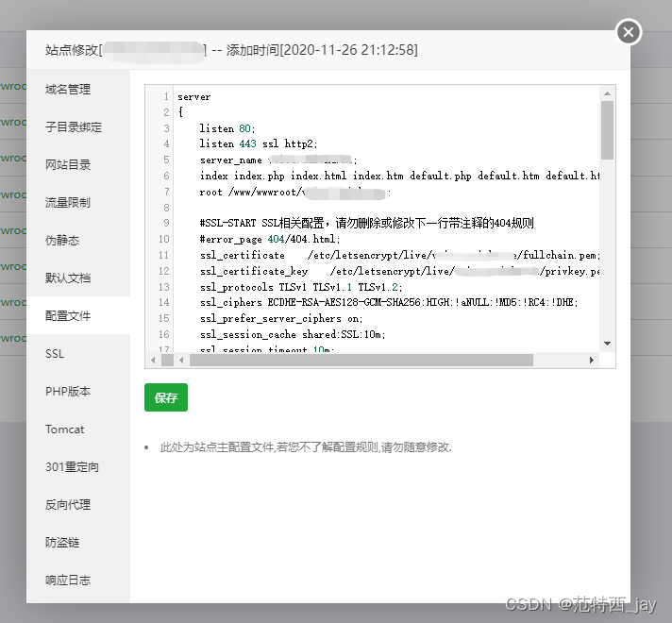The width and height of the screenshot is (672, 623).
Task: Click the 'server' keyword on line 1
Action: pos(194,97)
